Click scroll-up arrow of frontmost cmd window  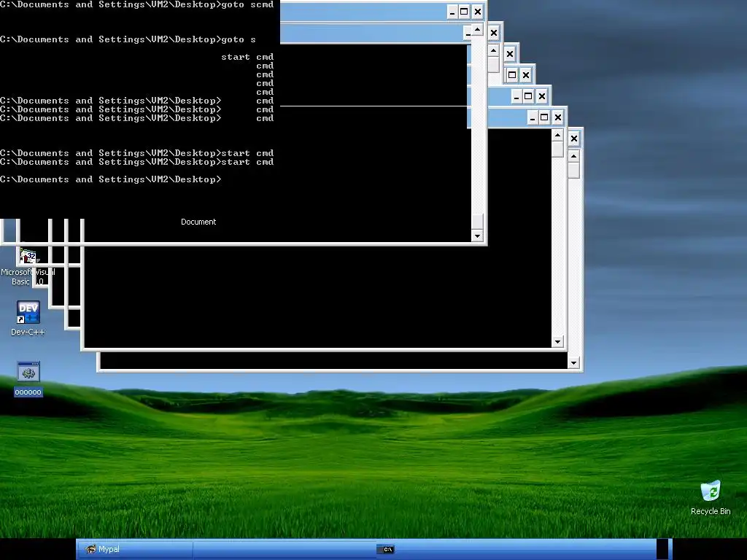tap(477, 30)
